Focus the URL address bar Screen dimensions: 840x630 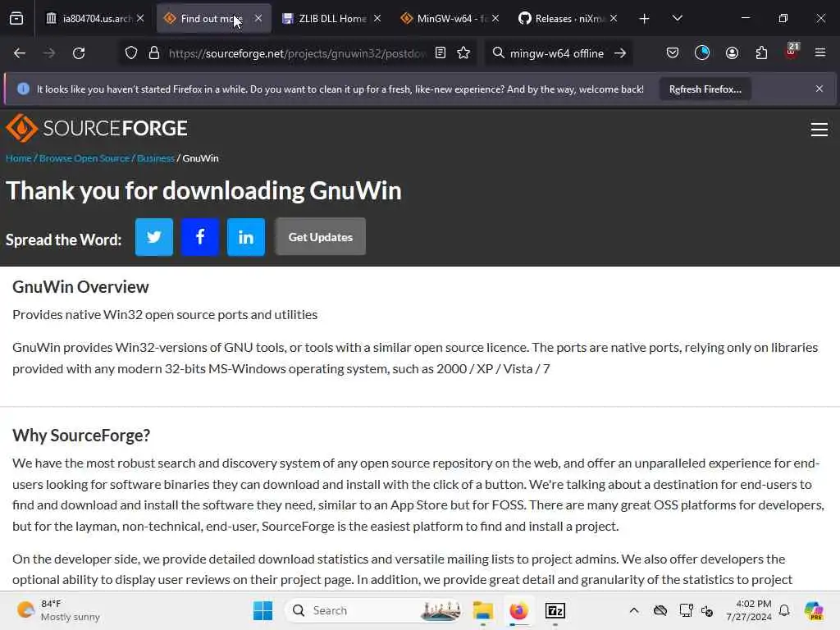(297, 53)
